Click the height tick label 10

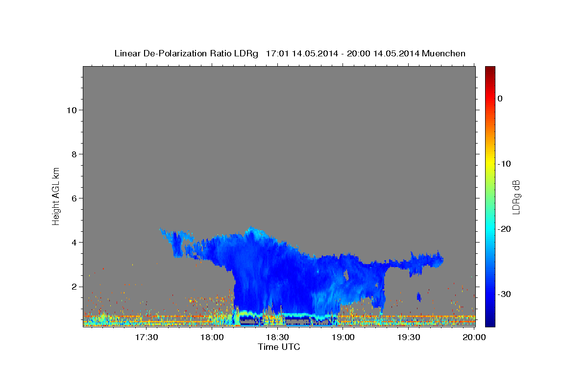click(x=71, y=110)
